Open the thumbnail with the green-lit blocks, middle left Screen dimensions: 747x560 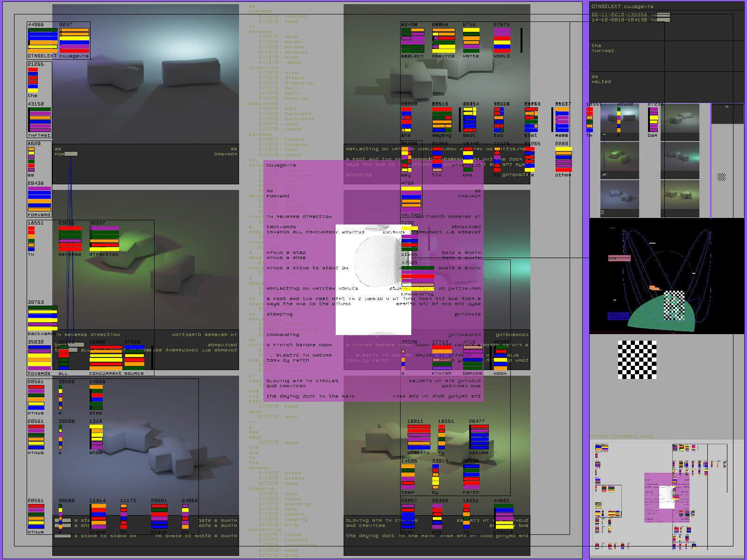click(620, 161)
